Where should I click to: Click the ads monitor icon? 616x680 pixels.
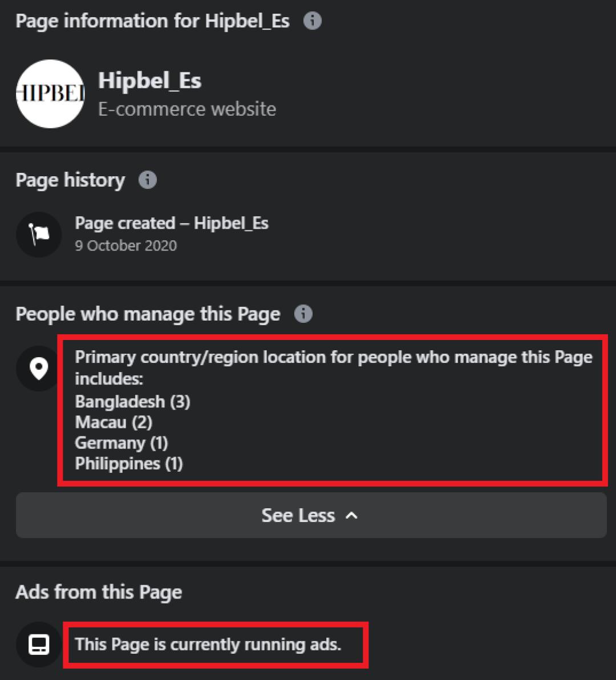(x=39, y=645)
